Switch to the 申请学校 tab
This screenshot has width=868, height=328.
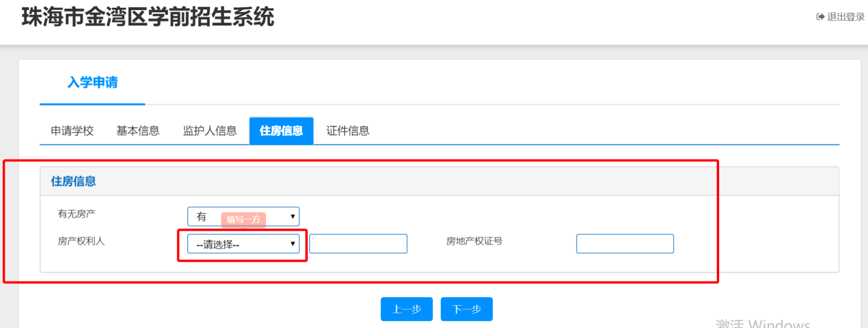tap(72, 131)
